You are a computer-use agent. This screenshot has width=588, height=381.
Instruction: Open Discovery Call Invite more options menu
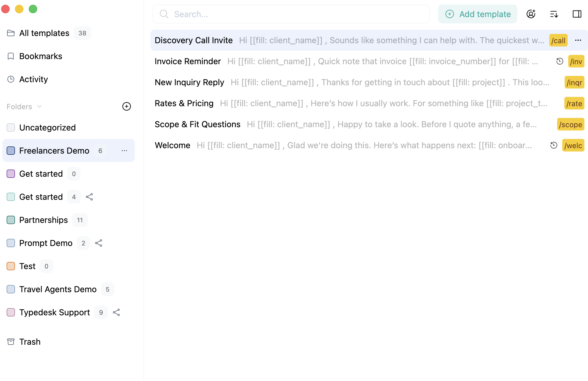tap(578, 40)
